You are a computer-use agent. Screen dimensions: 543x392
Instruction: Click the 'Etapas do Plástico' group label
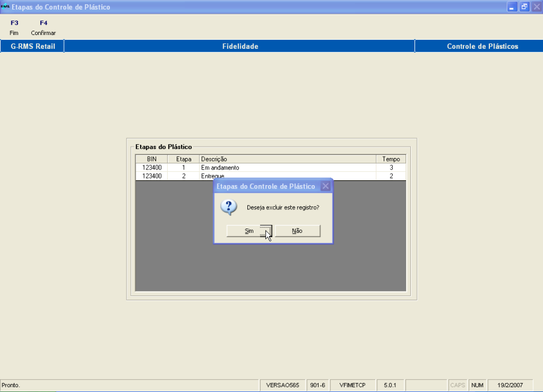[x=164, y=147]
